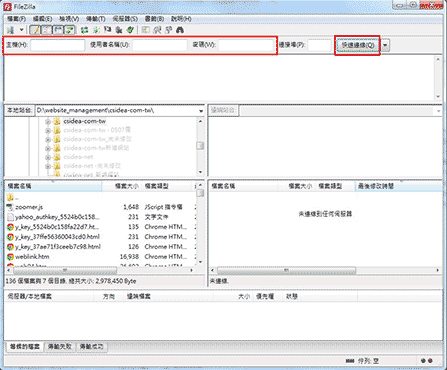This screenshot has height=370, width=447.
Task: Click the green activity indicator light
Action: (x=423, y=361)
